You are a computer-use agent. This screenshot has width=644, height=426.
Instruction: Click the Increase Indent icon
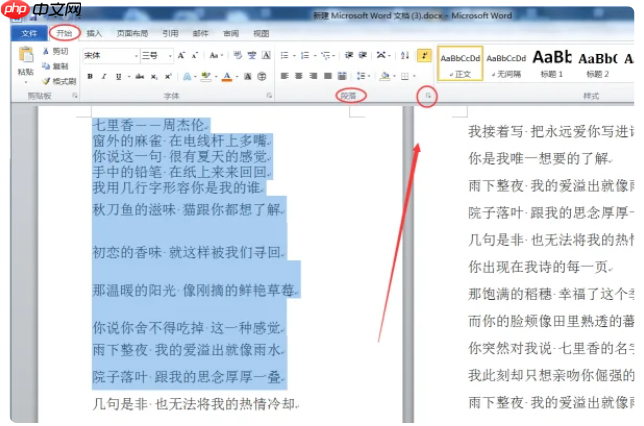(363, 55)
